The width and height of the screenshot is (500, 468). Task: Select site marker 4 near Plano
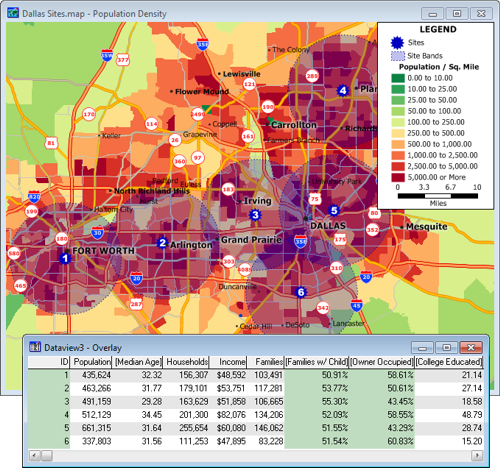pyautogui.click(x=343, y=90)
